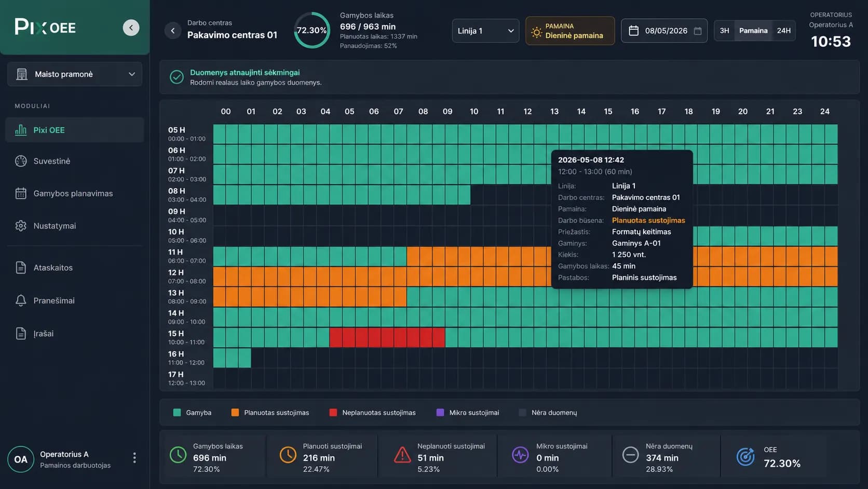This screenshot has height=489, width=868.
Task: Click the Nėra duomenų minus icon
Action: click(x=630, y=455)
